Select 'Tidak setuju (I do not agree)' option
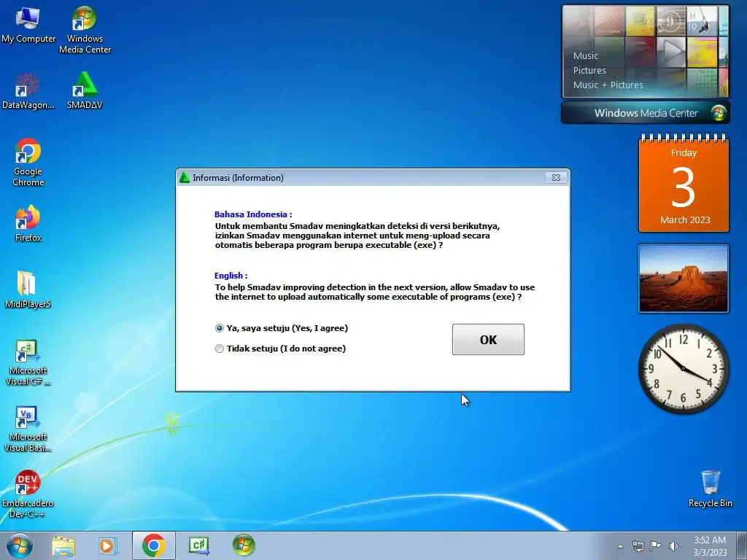Screen dimensions: 747x560 pos(281,349)
